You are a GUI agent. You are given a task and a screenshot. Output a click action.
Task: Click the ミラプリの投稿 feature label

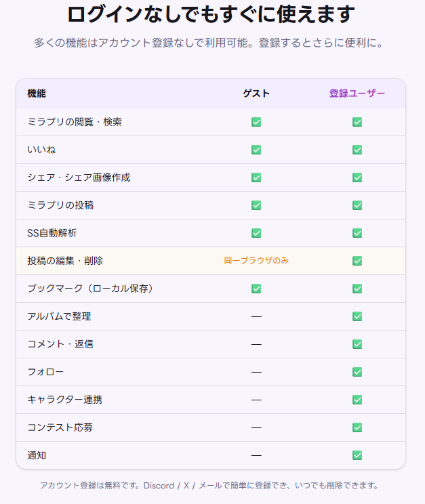60,205
